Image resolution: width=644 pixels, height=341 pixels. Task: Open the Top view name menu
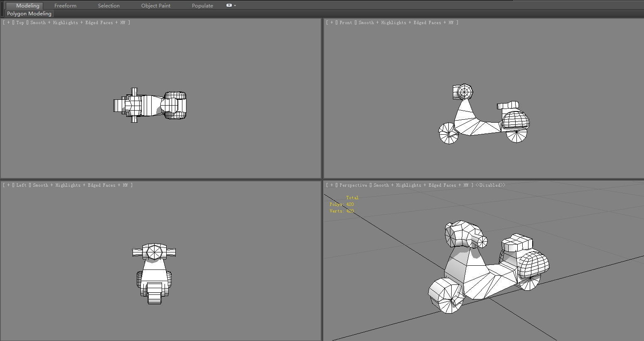(x=20, y=22)
